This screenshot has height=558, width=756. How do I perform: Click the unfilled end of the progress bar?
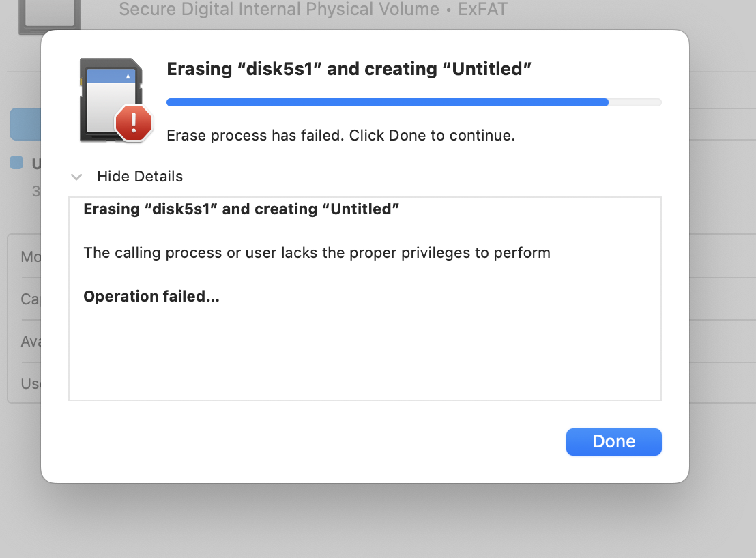[x=635, y=102]
